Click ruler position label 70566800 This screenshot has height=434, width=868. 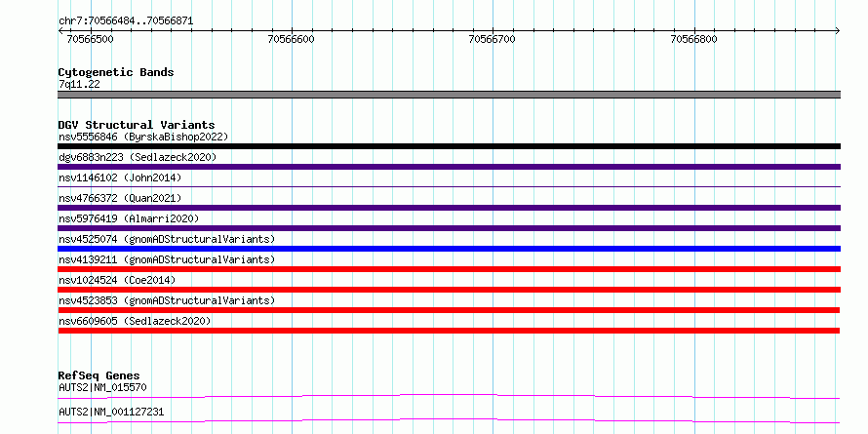693,39
